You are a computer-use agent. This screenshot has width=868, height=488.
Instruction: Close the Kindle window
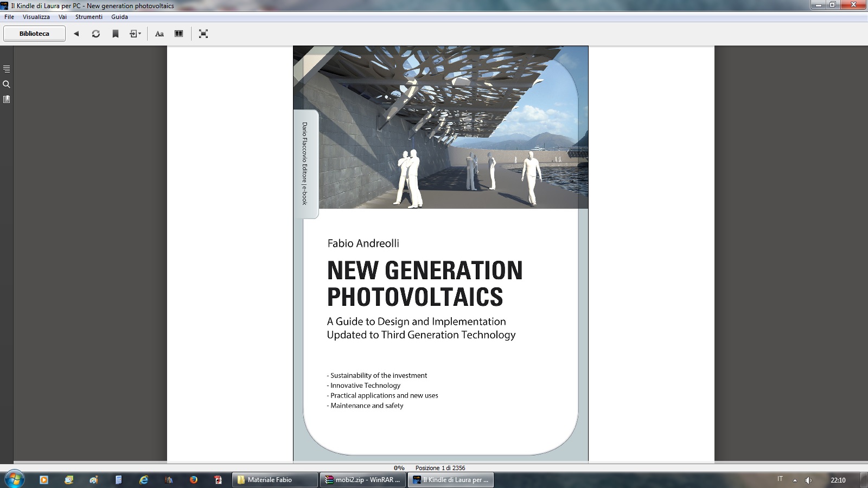pyautogui.click(x=853, y=5)
